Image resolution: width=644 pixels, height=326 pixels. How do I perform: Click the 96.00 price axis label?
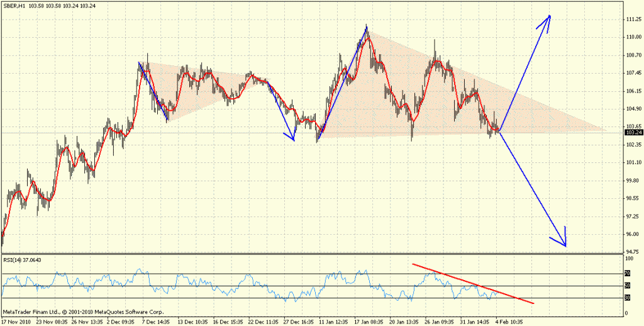pos(633,235)
